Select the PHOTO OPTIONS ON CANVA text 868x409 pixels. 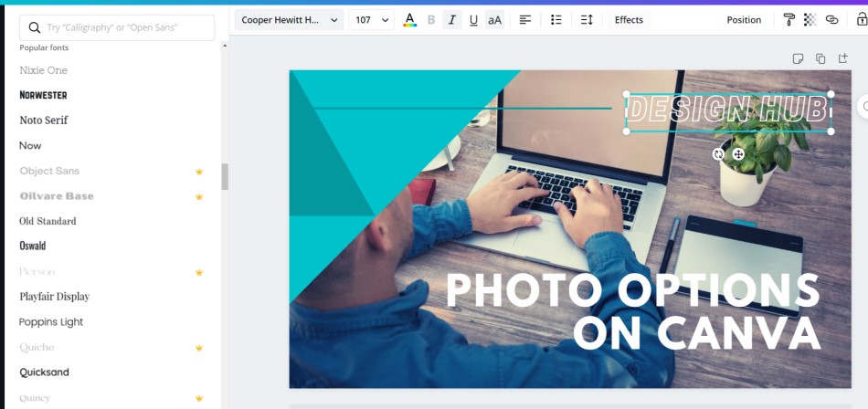coord(633,311)
